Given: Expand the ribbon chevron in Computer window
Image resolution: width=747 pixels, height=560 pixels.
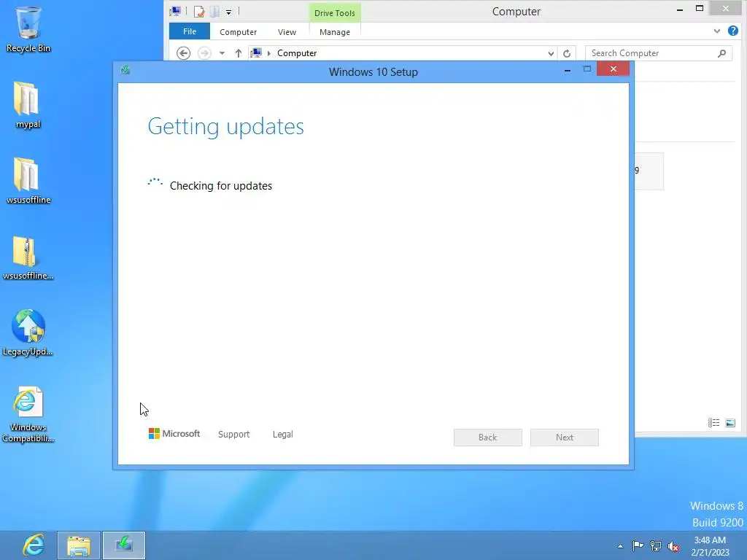Looking at the screenshot, I should pos(717,31).
